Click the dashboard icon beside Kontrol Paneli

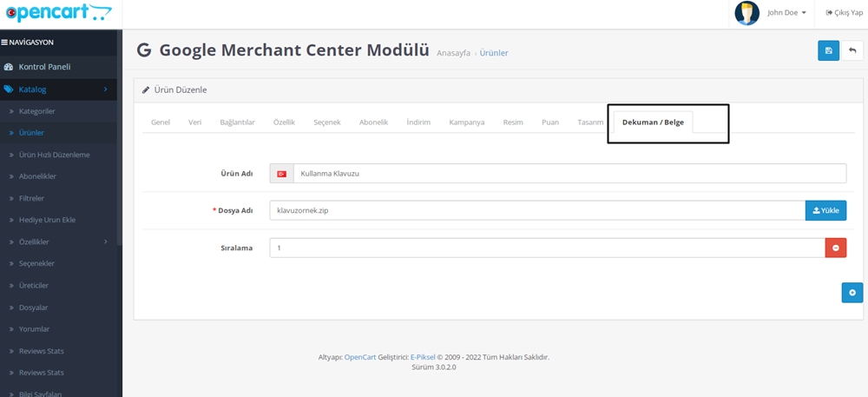click(8, 67)
